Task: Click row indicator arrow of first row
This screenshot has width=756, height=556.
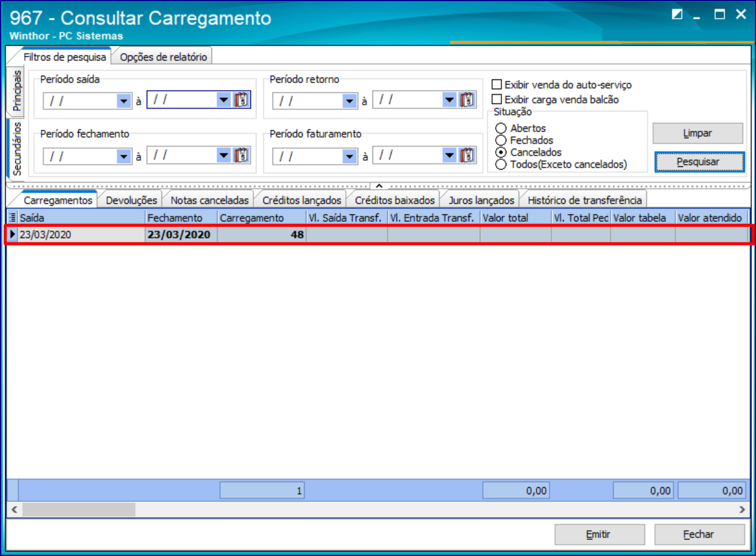Action: pos(13,235)
